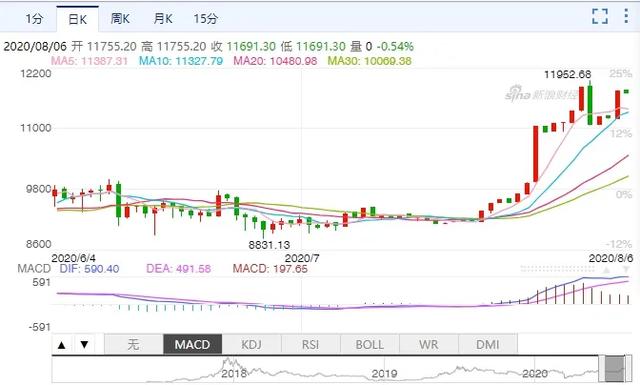Show the BOLL indicator
This screenshot has height=385, width=640.
(370, 344)
